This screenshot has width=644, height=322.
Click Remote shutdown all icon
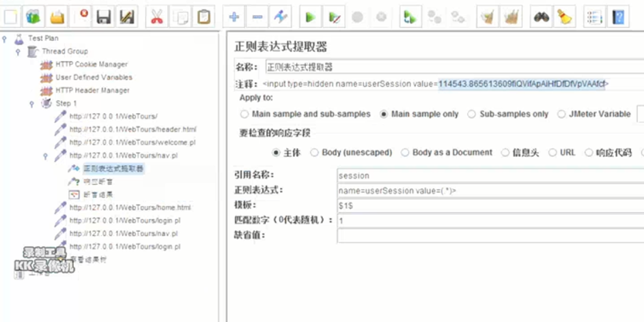tap(458, 17)
